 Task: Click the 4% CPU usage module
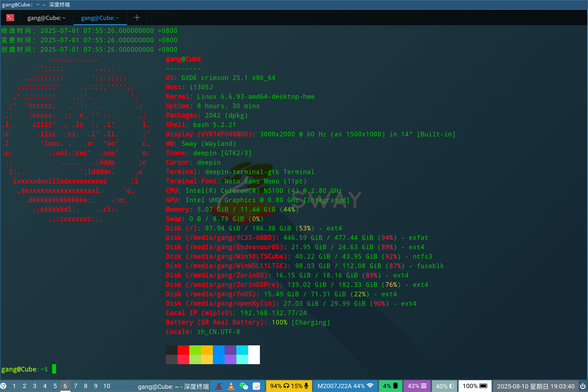click(390, 386)
